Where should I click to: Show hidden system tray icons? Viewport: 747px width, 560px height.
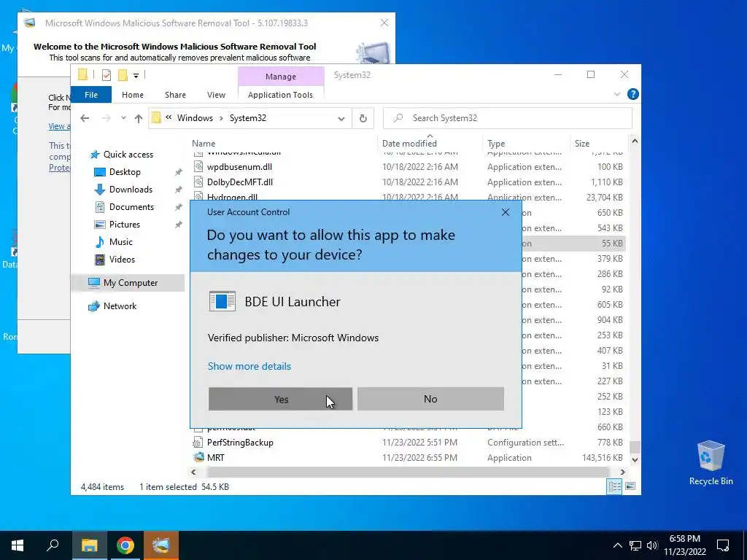[617, 545]
